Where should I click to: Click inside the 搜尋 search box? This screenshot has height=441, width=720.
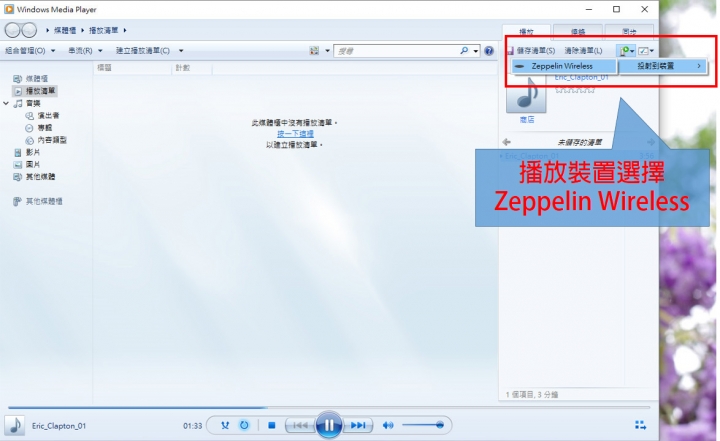point(395,51)
